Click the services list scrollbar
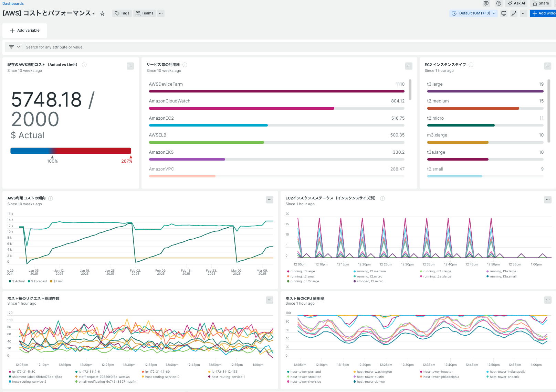The image size is (556, 392). pyautogui.click(x=410, y=89)
